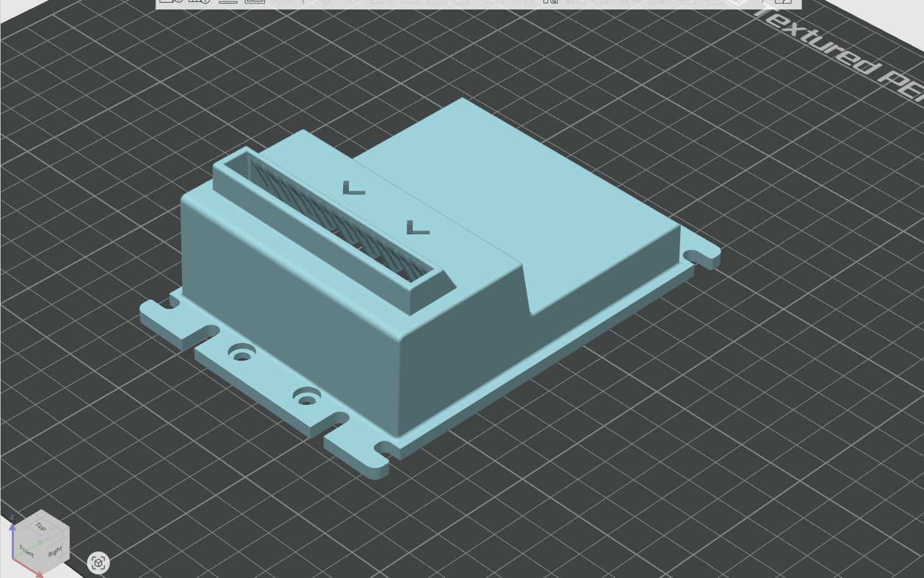Click the fit-view cube icon button

tap(98, 562)
